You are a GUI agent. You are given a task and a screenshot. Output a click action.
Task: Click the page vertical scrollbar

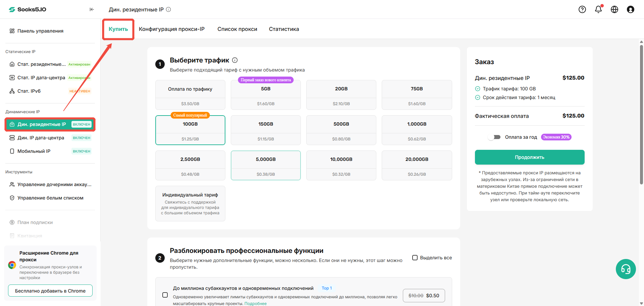(x=641, y=114)
